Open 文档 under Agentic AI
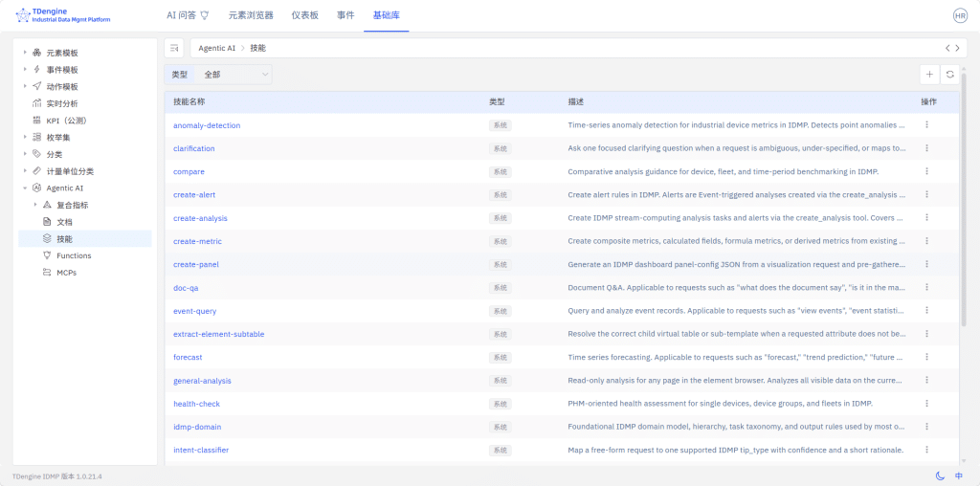 pos(64,222)
